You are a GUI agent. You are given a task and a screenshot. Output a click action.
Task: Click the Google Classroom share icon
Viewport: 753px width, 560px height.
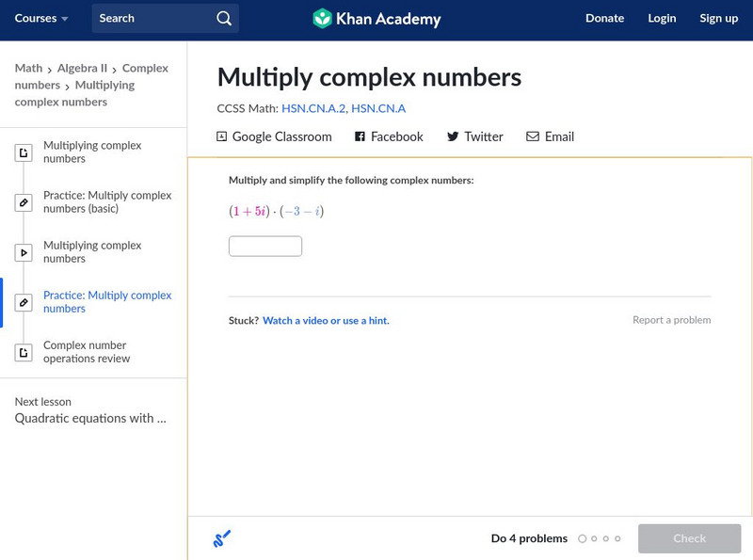222,136
